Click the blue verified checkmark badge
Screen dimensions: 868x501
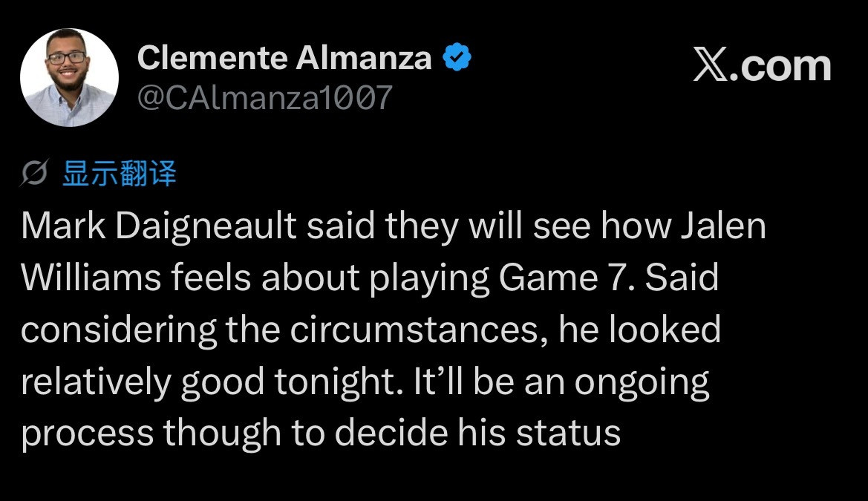point(457,57)
